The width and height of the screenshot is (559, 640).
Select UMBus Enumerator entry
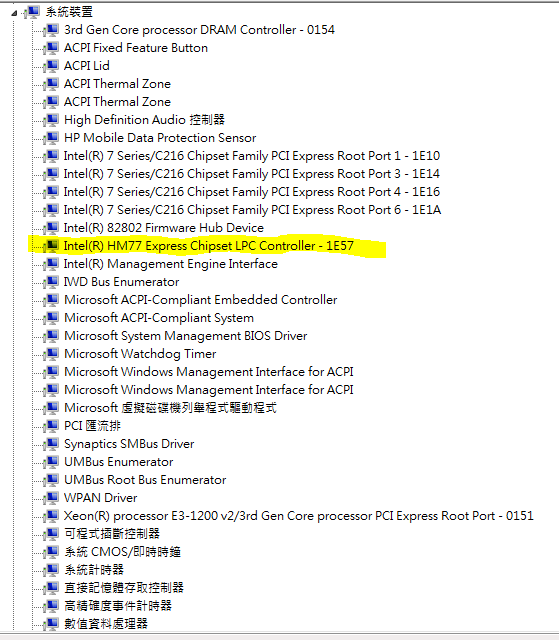click(x=118, y=462)
